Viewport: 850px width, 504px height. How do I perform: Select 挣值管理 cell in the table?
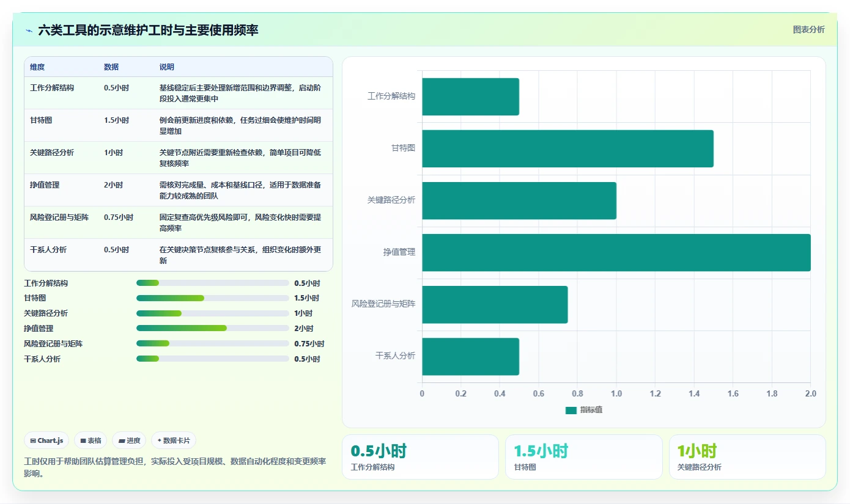(x=45, y=185)
